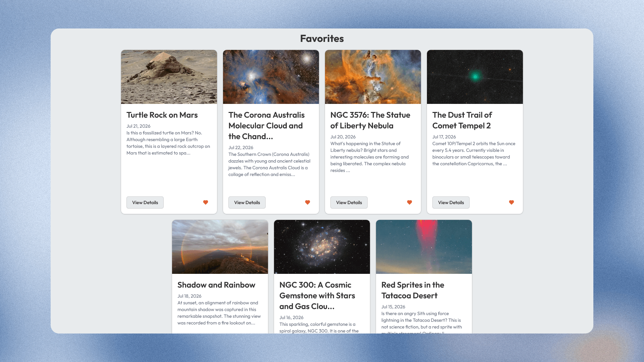Select the 'Jul 18, 2026' date text
644x362 pixels.
click(190, 296)
